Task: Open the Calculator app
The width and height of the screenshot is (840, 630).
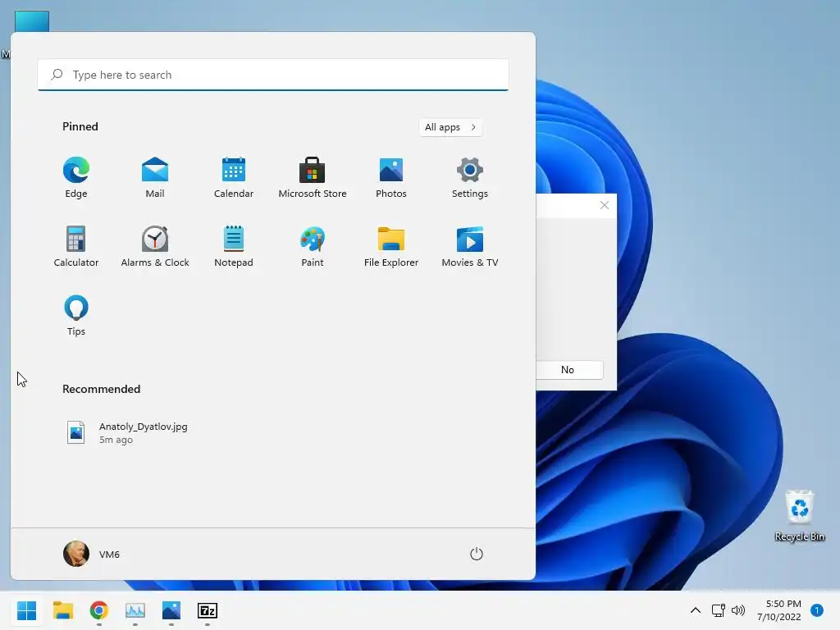Action: (76, 246)
